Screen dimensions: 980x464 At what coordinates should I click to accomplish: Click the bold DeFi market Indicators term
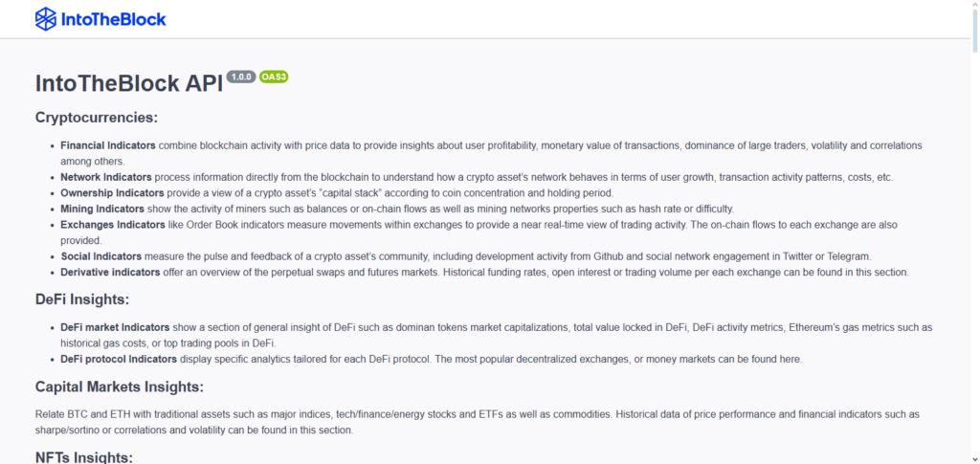click(116, 327)
